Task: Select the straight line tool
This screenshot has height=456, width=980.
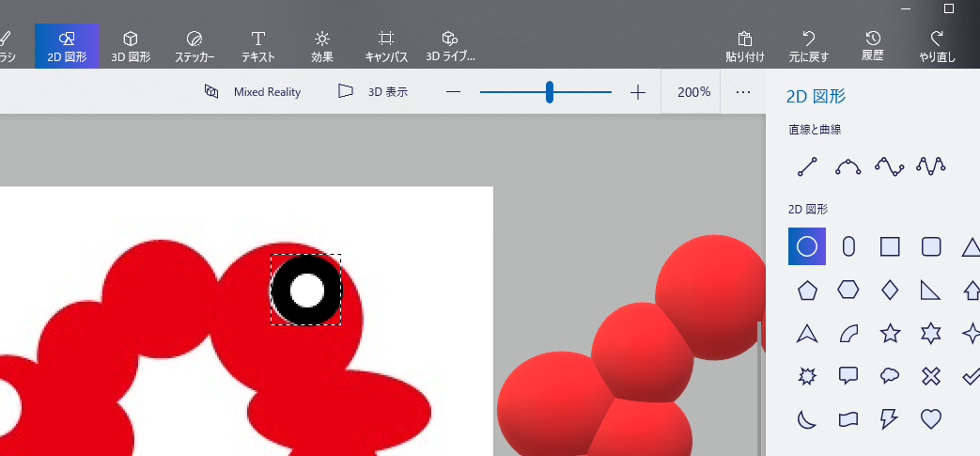Action: [x=807, y=166]
